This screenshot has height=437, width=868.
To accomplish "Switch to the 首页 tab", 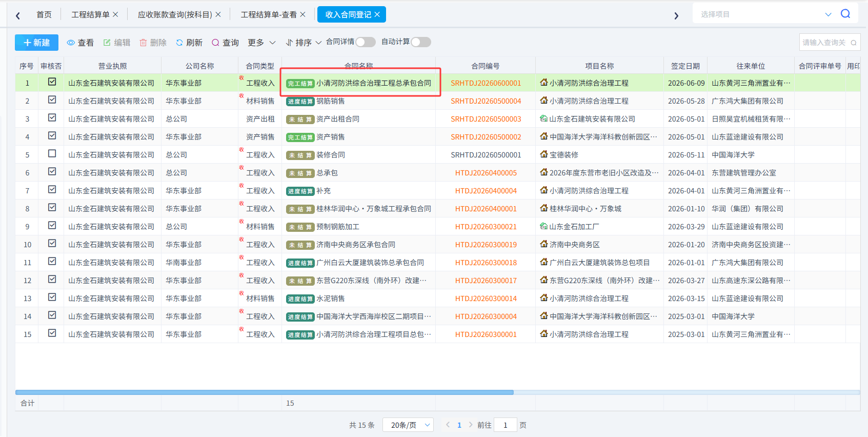I will (x=44, y=14).
